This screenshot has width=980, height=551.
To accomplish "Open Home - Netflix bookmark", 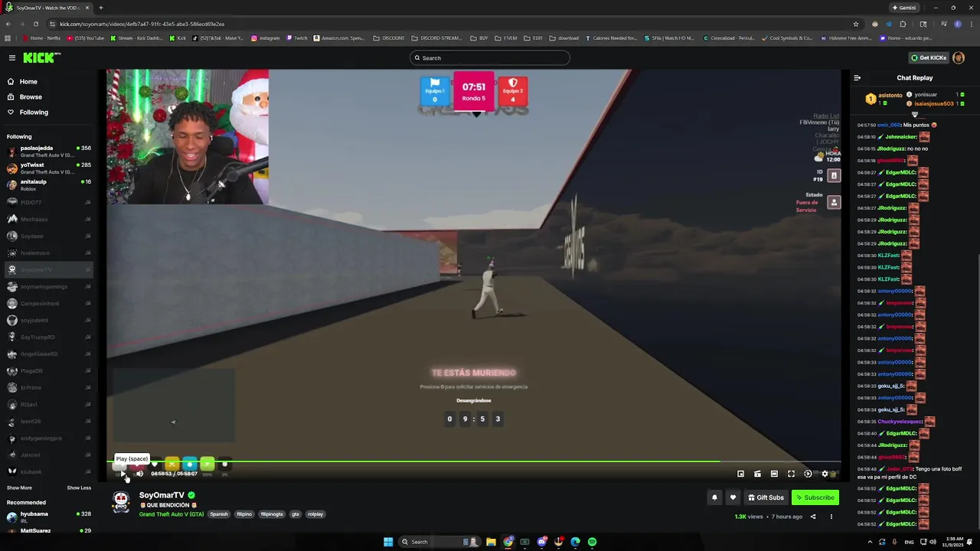I will [x=42, y=37].
